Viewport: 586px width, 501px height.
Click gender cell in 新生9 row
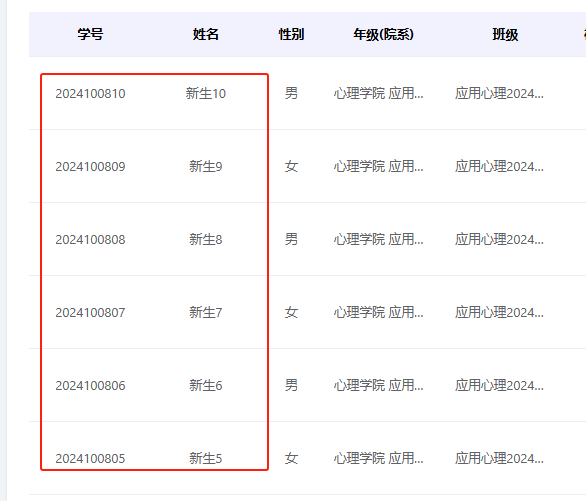tap(291, 166)
